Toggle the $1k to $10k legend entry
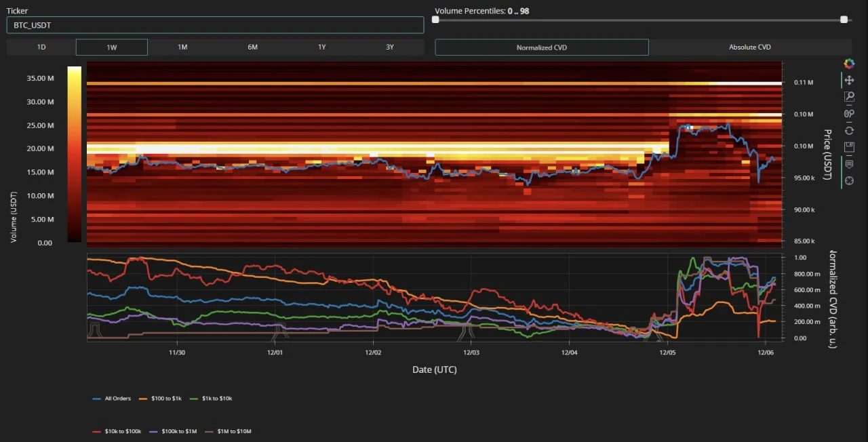This screenshot has width=868, height=442. [x=210, y=399]
